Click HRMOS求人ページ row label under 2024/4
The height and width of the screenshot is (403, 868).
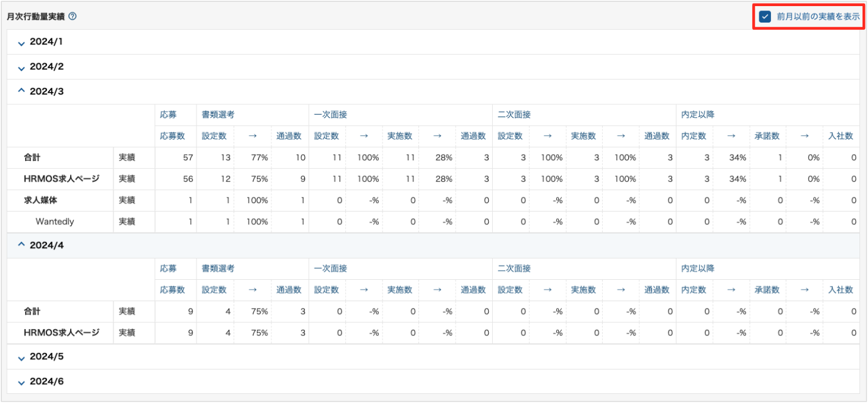[62, 333]
